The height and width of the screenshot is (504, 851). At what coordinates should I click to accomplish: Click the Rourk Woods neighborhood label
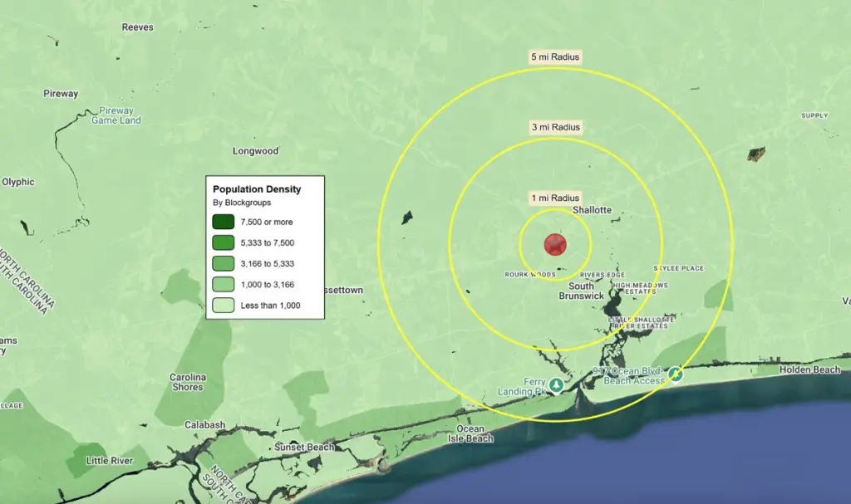[x=530, y=275]
